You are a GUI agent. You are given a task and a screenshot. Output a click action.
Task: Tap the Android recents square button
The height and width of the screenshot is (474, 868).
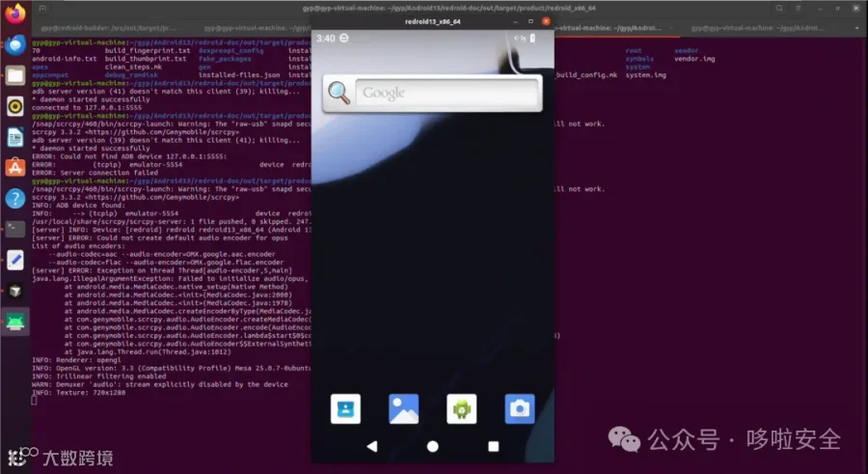pos(493,446)
